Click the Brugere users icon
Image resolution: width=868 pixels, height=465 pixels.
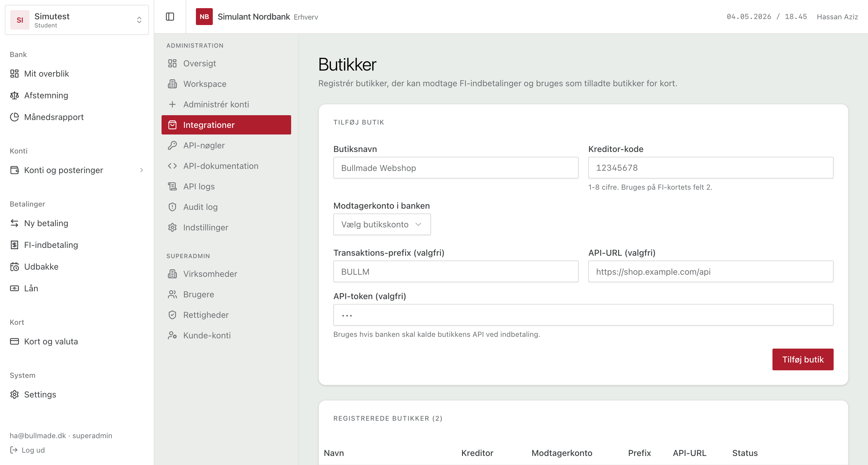[x=172, y=294]
